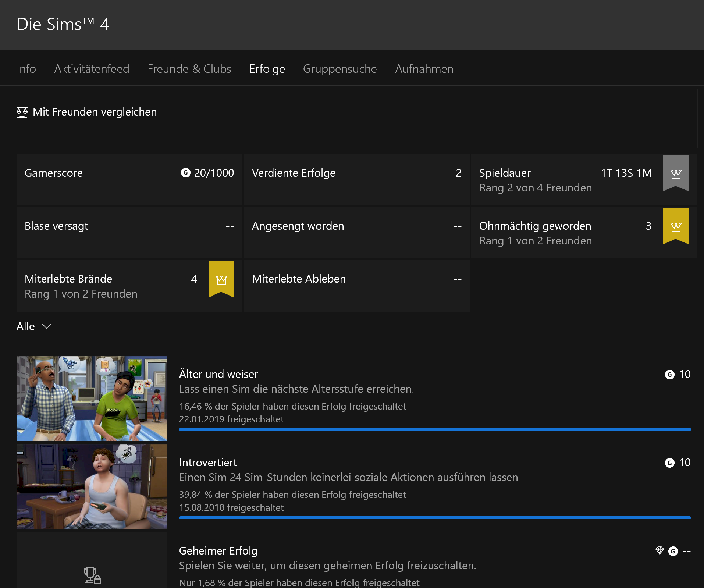Click the Introvertiert title
Screen dimensions: 704x588
tap(208, 463)
